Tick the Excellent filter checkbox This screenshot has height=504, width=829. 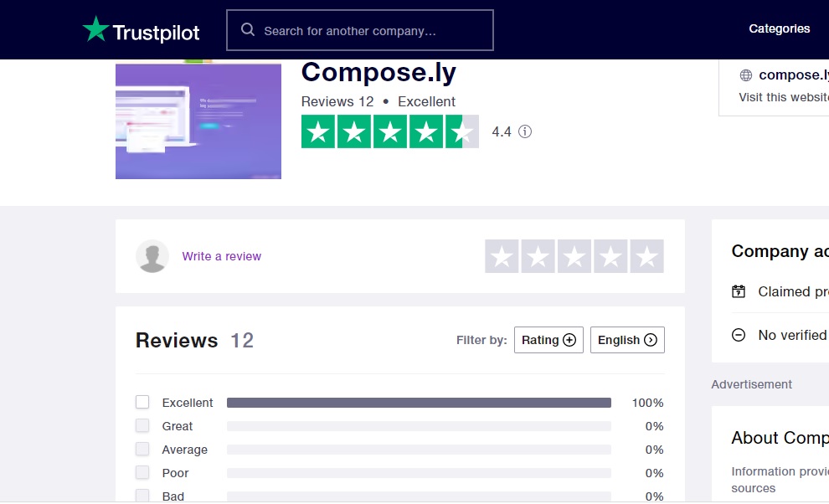(142, 402)
